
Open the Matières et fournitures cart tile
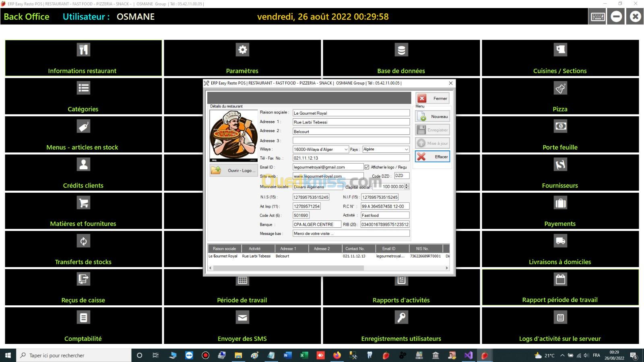[83, 211]
